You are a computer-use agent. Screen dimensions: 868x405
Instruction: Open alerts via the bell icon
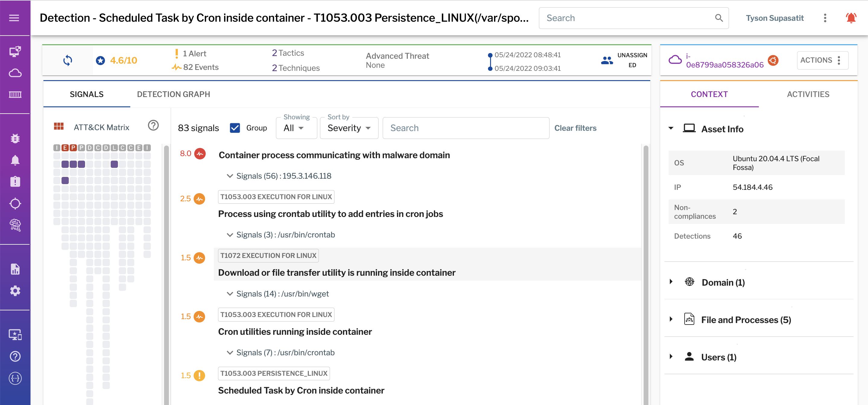coord(15,160)
